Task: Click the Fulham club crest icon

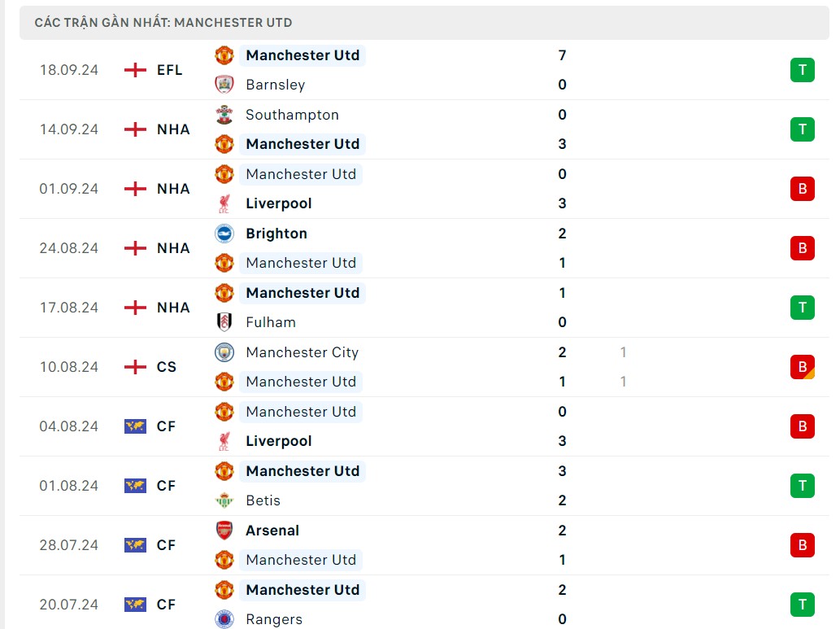Action: pyautogui.click(x=224, y=322)
